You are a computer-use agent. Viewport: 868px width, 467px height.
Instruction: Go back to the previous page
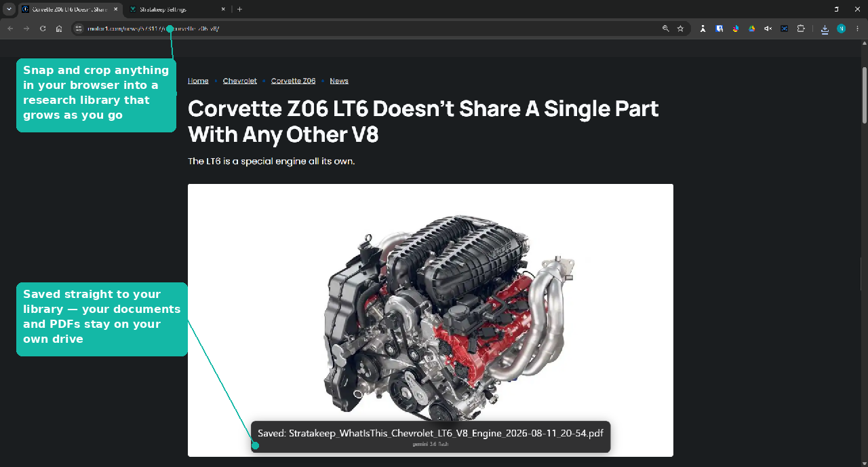pos(10,29)
